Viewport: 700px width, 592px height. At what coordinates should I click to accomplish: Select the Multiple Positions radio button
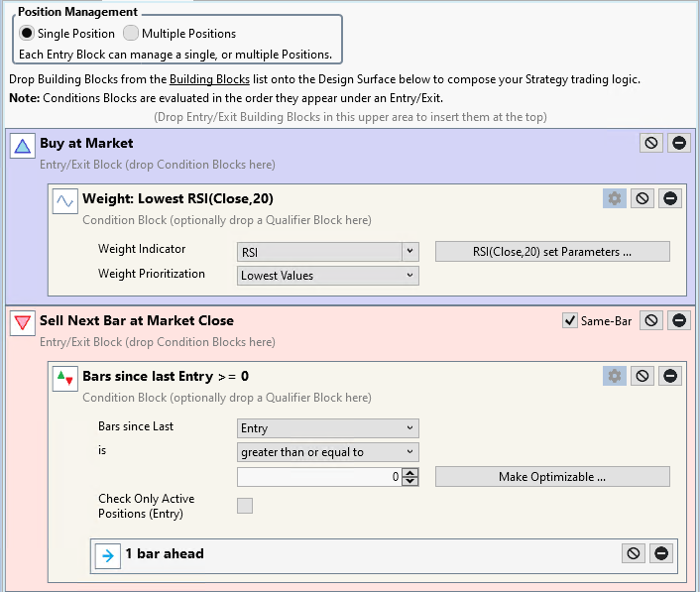131,34
